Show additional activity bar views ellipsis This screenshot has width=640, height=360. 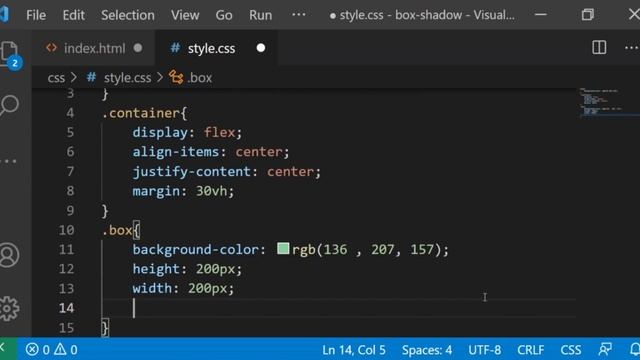click(x=9, y=161)
